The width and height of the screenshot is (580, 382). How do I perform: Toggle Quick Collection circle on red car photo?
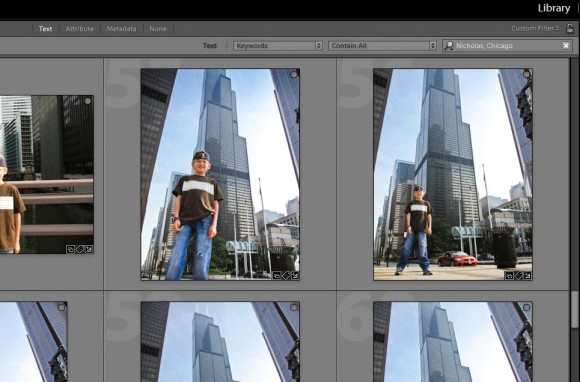(x=526, y=74)
